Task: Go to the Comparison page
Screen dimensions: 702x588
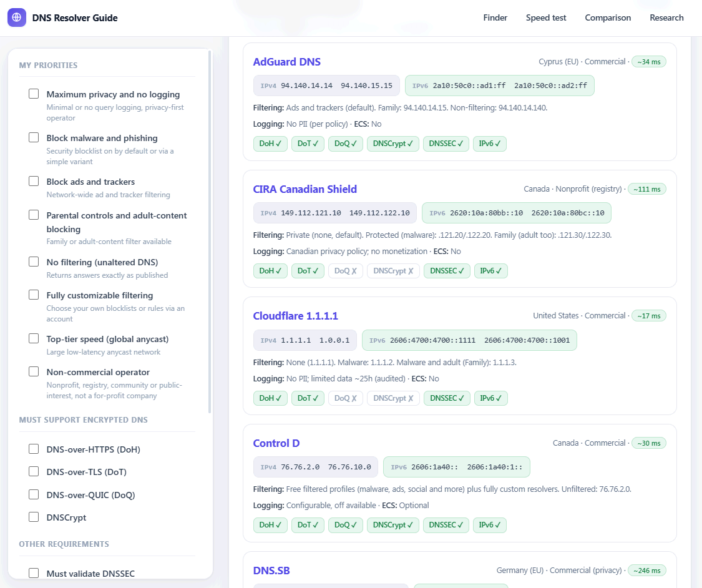Action: (608, 17)
